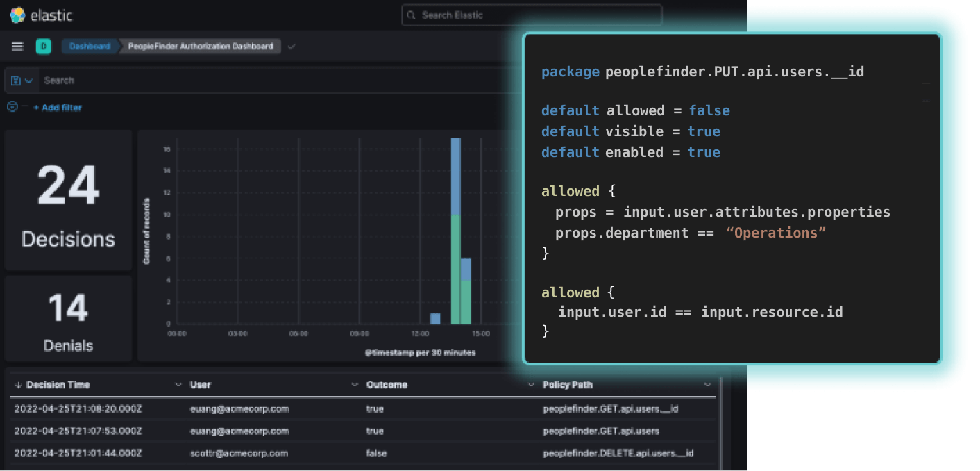
Task: Click the tall green bar segment in chart
Action: [456, 270]
